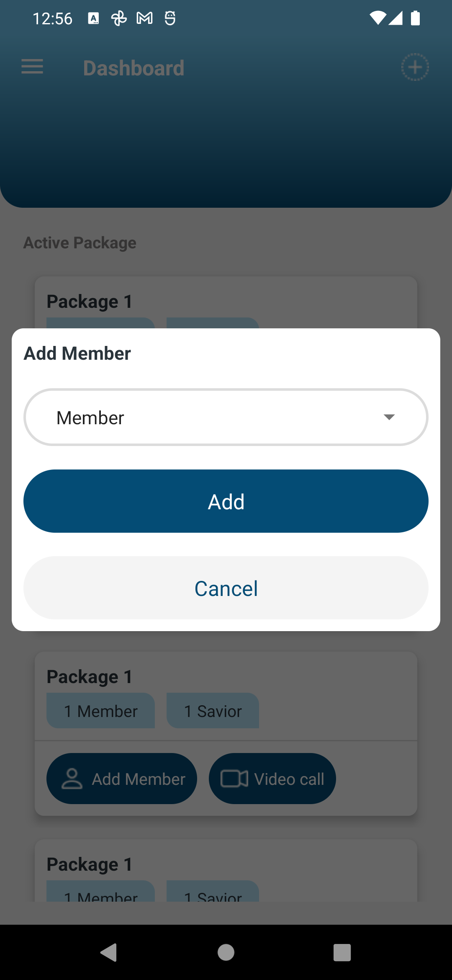Screen dimensions: 452x980
Task: Tap the Dashboard title
Action: [134, 68]
